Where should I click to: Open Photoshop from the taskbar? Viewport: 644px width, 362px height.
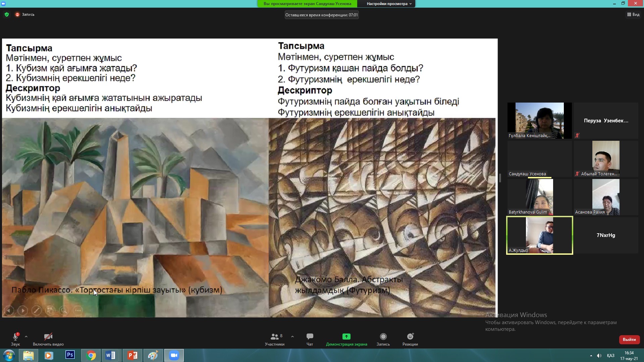[70, 355]
